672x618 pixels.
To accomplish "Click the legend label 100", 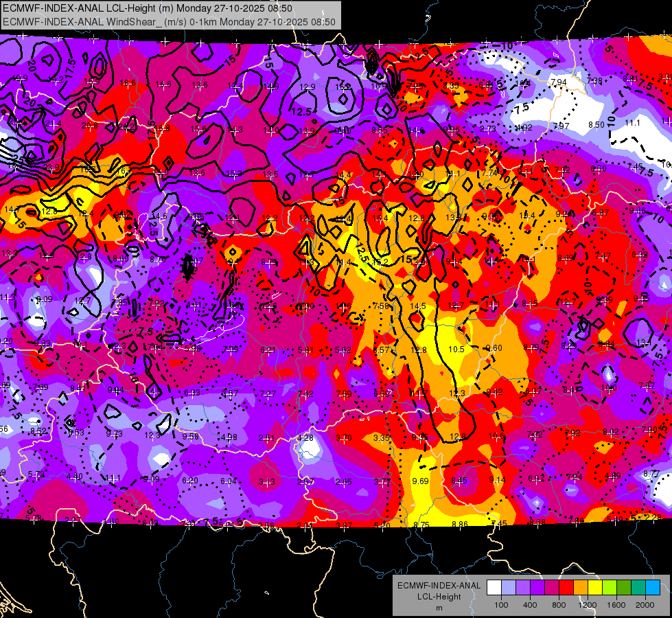I will [x=501, y=605].
